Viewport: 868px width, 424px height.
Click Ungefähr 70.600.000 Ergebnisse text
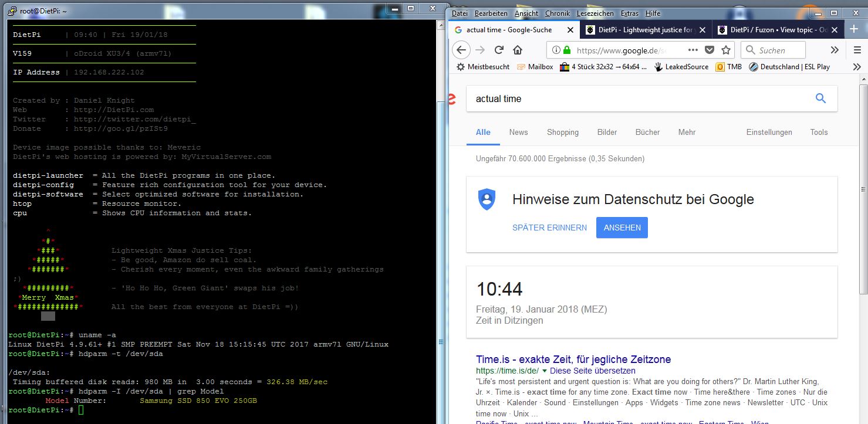(x=560, y=159)
